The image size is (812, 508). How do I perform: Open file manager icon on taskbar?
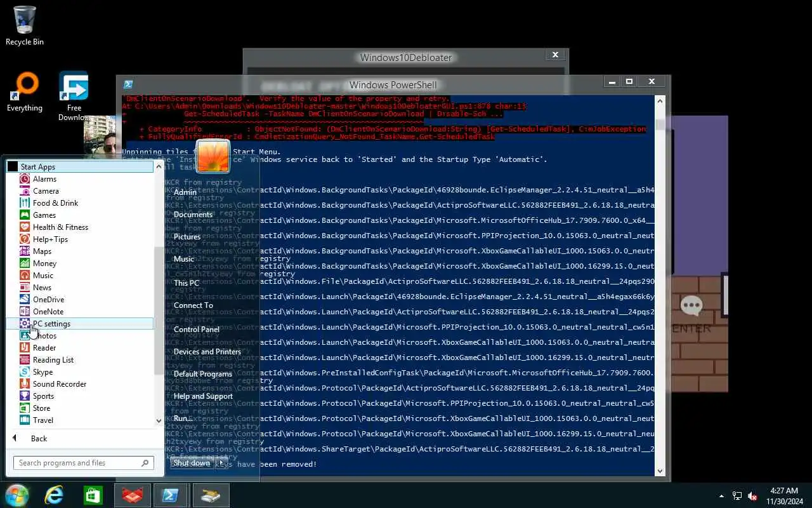click(211, 495)
